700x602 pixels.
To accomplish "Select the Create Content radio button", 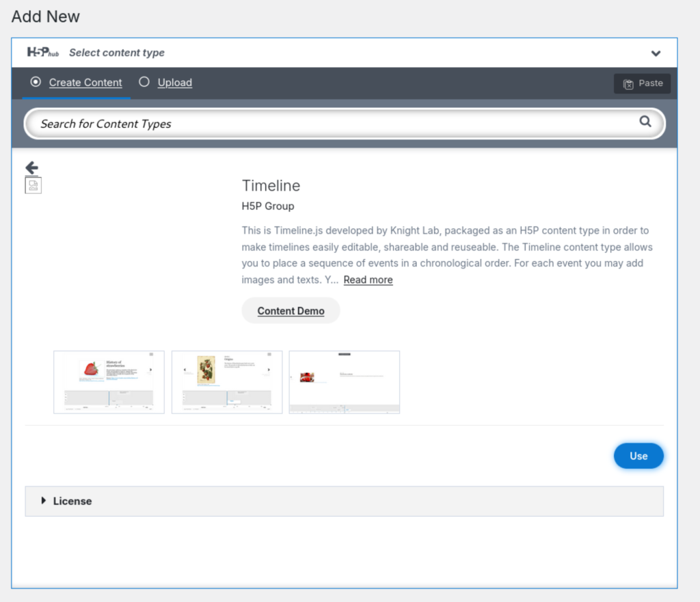I will pyautogui.click(x=36, y=82).
